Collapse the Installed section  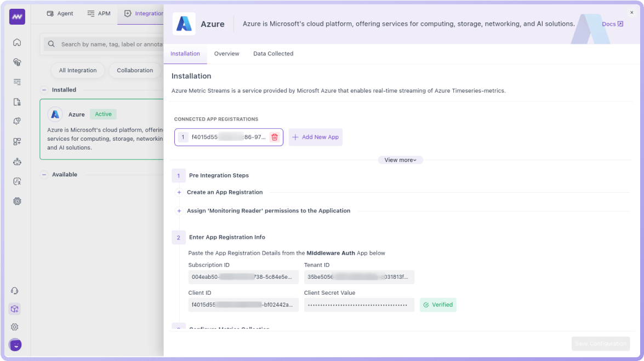(x=44, y=89)
